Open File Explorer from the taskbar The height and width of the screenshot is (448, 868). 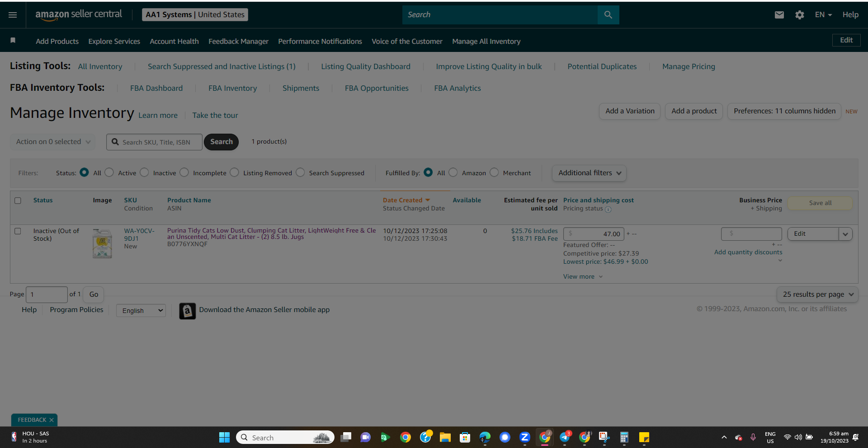pyautogui.click(x=445, y=437)
